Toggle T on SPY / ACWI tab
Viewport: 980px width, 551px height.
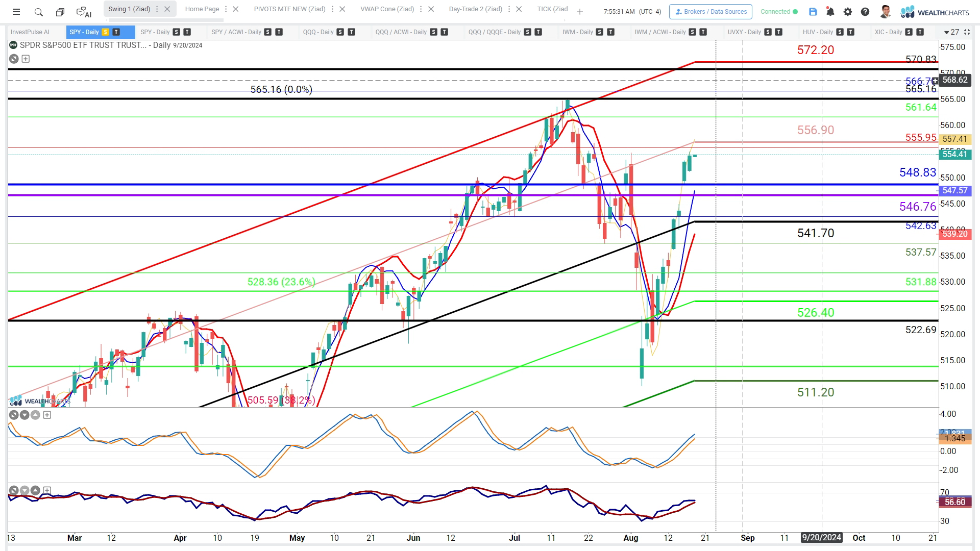point(279,32)
